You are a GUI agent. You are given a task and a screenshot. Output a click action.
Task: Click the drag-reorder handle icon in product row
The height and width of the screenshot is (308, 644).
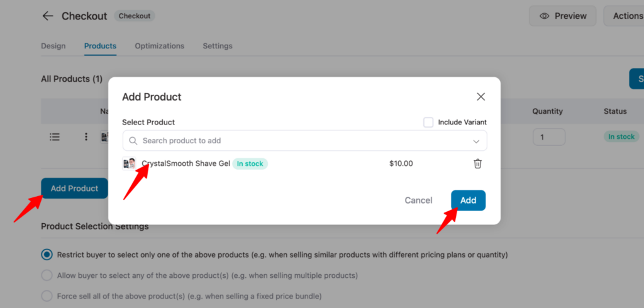pyautogui.click(x=55, y=136)
